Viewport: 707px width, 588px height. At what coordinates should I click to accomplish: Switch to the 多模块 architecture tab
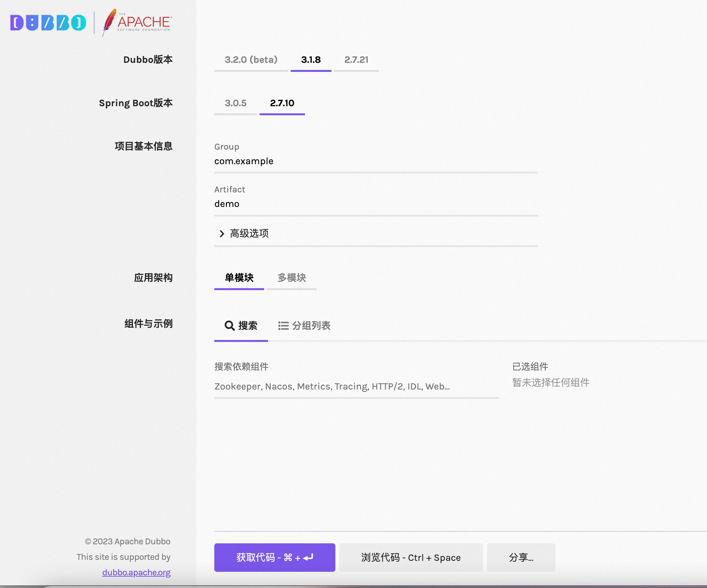(x=292, y=277)
